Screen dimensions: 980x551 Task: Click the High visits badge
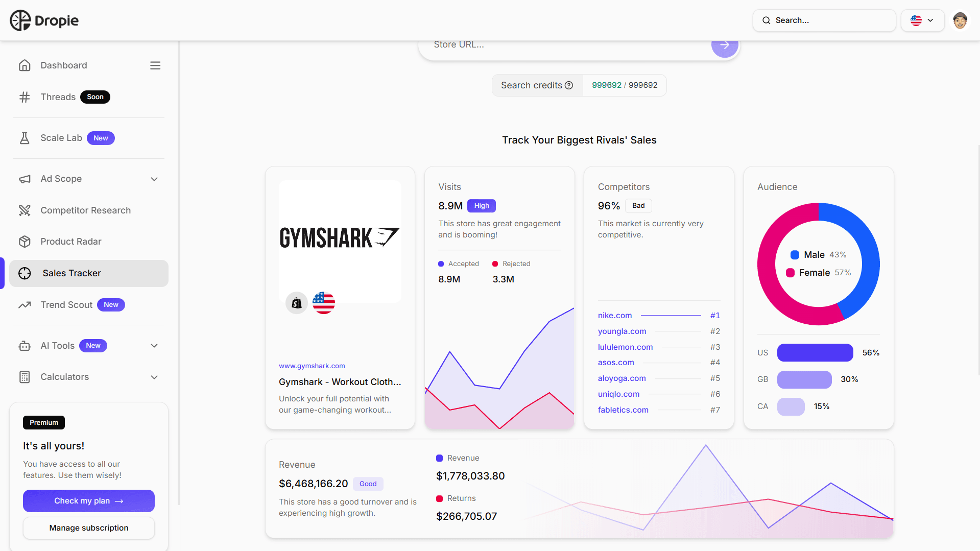point(482,206)
